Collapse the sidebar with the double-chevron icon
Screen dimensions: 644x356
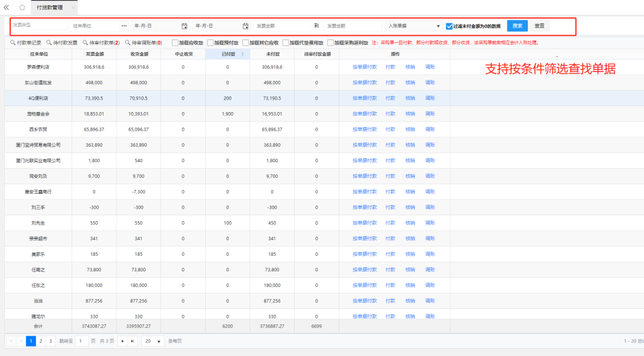click(x=7, y=8)
